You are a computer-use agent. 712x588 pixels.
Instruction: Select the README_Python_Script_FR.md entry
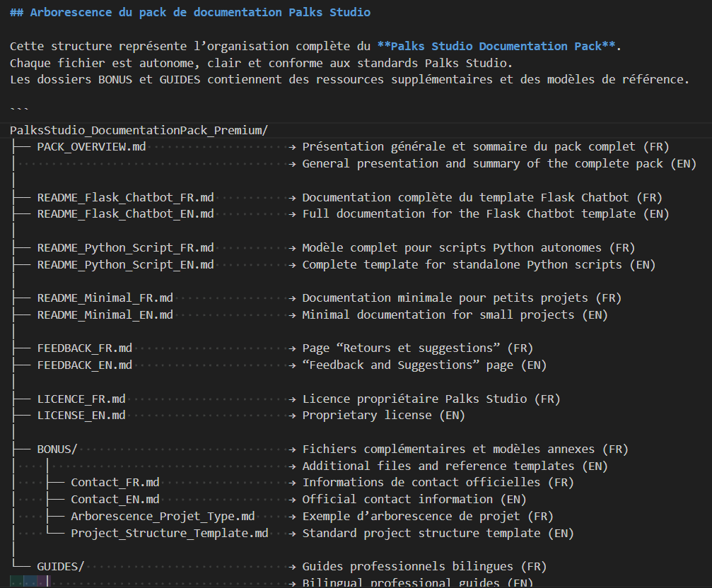click(125, 248)
